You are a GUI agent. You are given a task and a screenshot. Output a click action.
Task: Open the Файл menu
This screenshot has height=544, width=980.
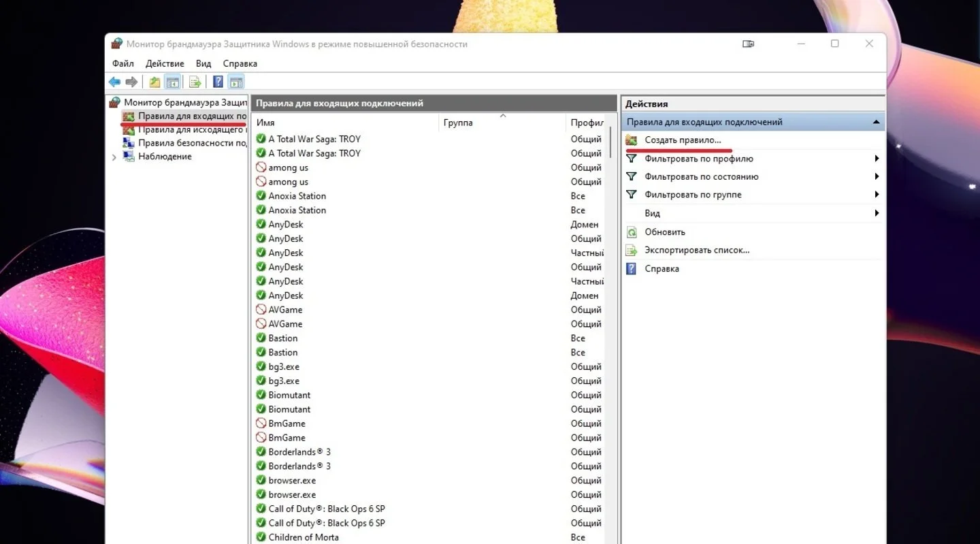coord(123,63)
